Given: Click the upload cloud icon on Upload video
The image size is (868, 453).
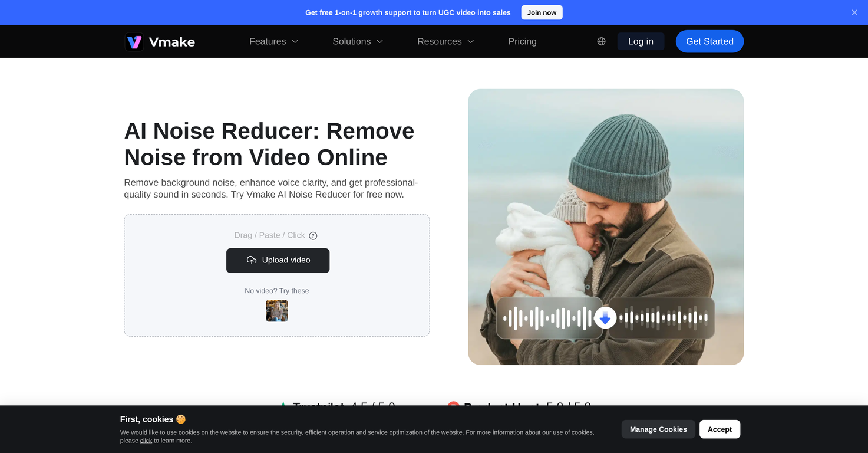Looking at the screenshot, I should click(252, 260).
